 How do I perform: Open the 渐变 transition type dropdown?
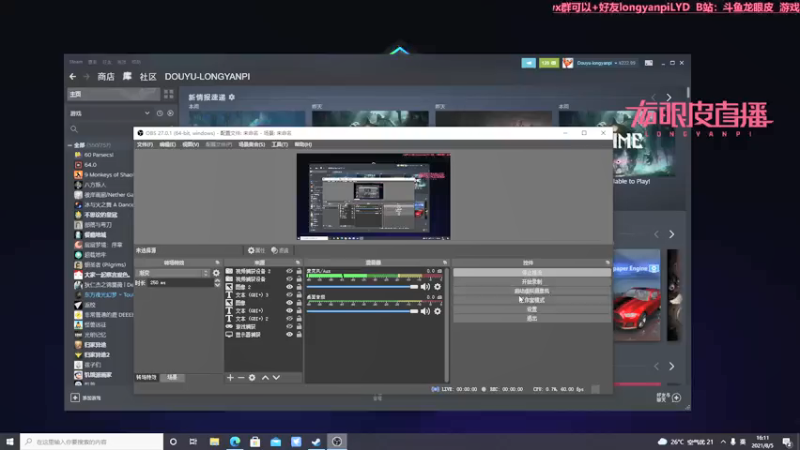click(173, 273)
